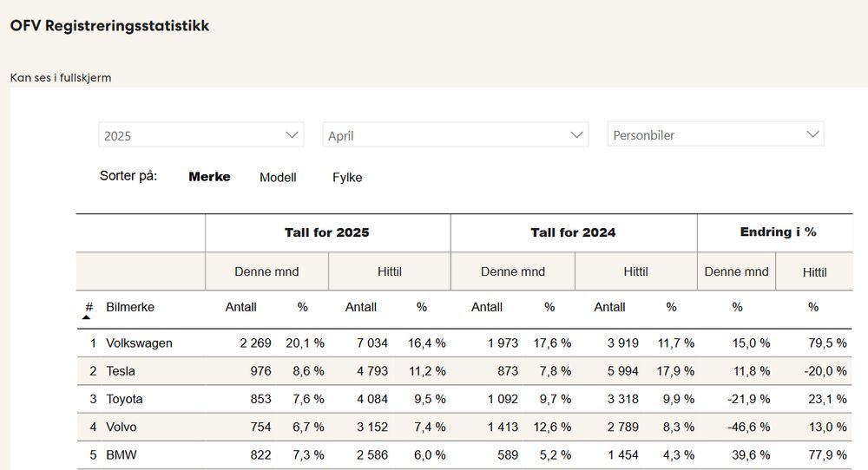This screenshot has height=470, width=868.
Task: Select the Tesla row name
Action: tap(120, 371)
